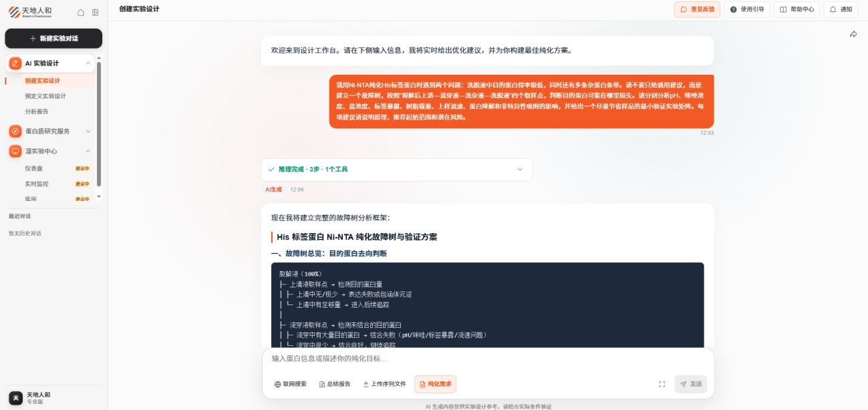The width and height of the screenshot is (868, 410).
Task: Open 使用引导 guide button
Action: (x=747, y=9)
